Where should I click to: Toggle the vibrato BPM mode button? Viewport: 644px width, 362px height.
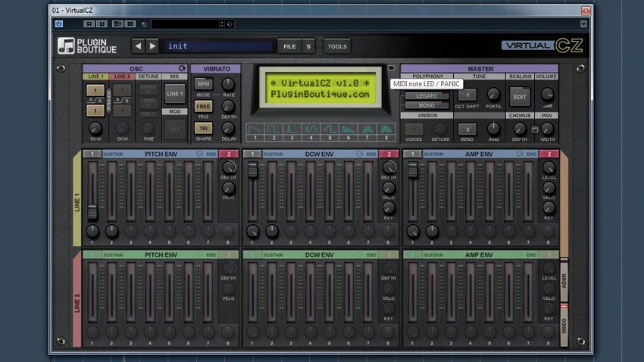pyautogui.click(x=203, y=84)
